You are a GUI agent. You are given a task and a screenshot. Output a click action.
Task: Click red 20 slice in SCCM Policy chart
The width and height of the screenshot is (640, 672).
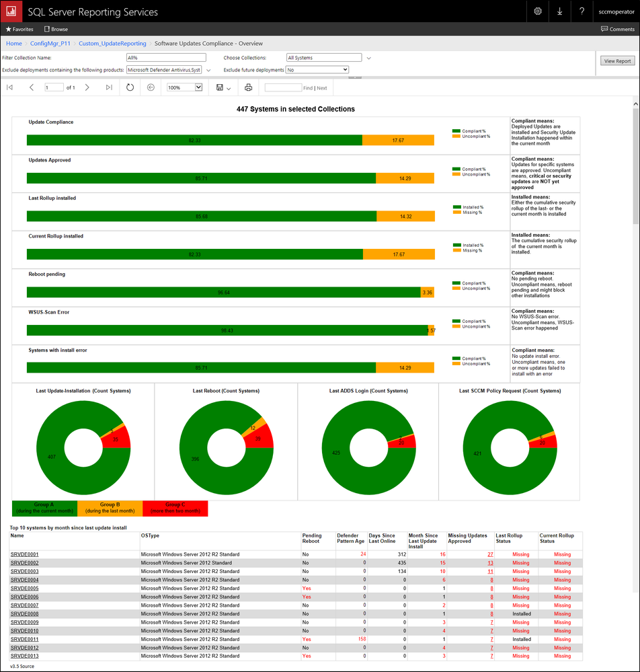(x=544, y=443)
